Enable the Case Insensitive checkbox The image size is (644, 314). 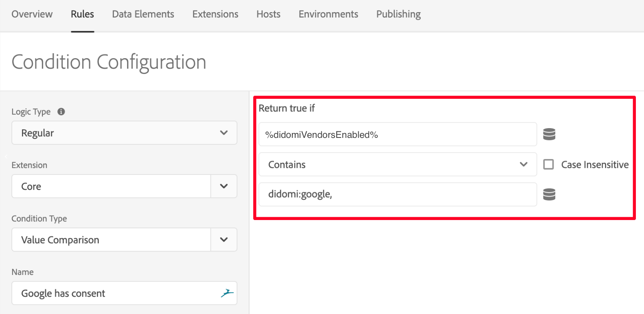coord(549,164)
